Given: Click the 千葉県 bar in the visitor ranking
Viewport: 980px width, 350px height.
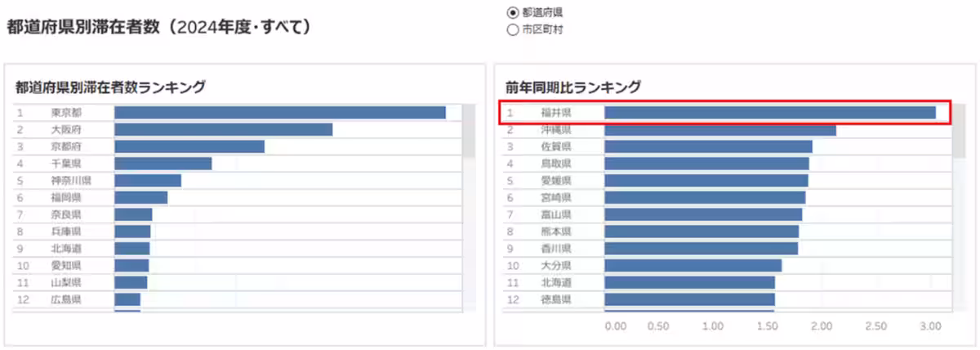Looking at the screenshot, I should click(163, 164).
